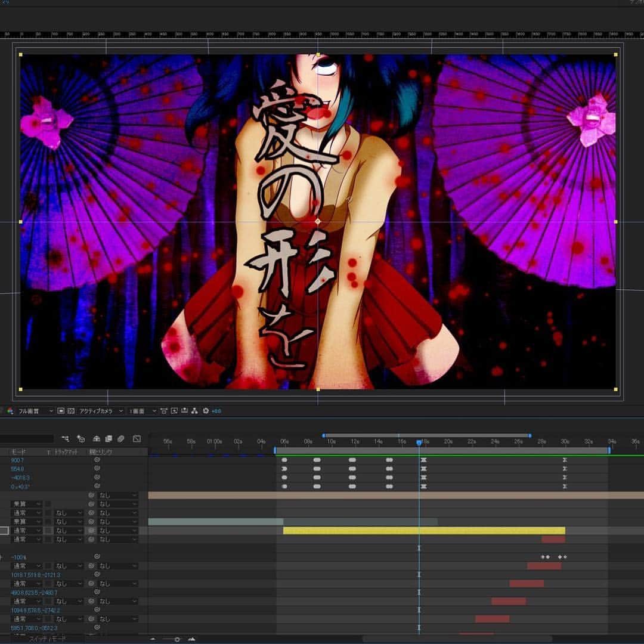Open the Composition Flowchart icon

tap(194, 411)
